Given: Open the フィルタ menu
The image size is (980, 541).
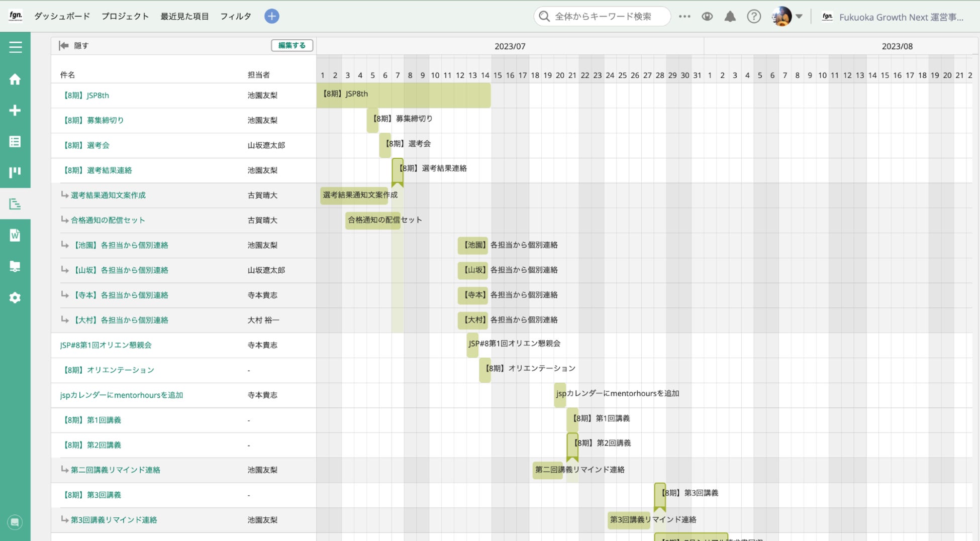Looking at the screenshot, I should 236,16.
